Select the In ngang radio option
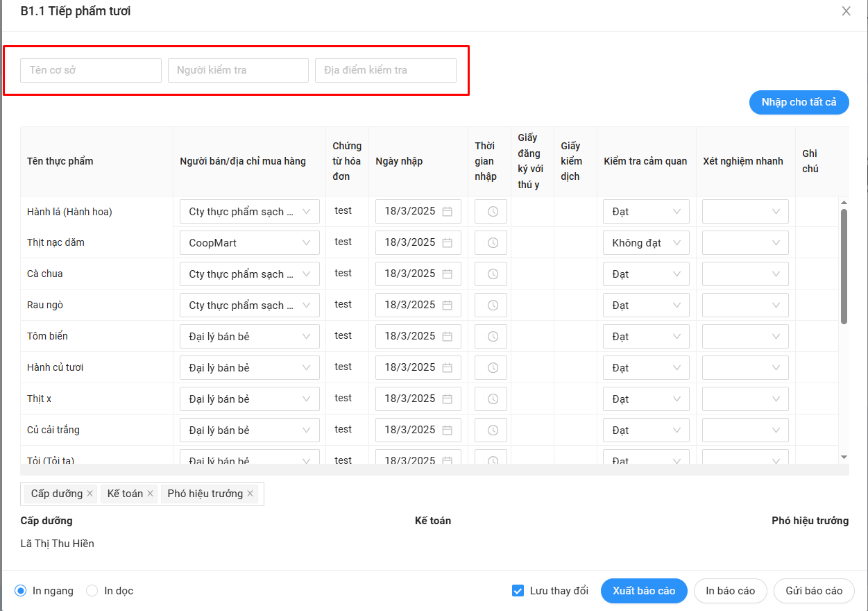 coord(21,591)
